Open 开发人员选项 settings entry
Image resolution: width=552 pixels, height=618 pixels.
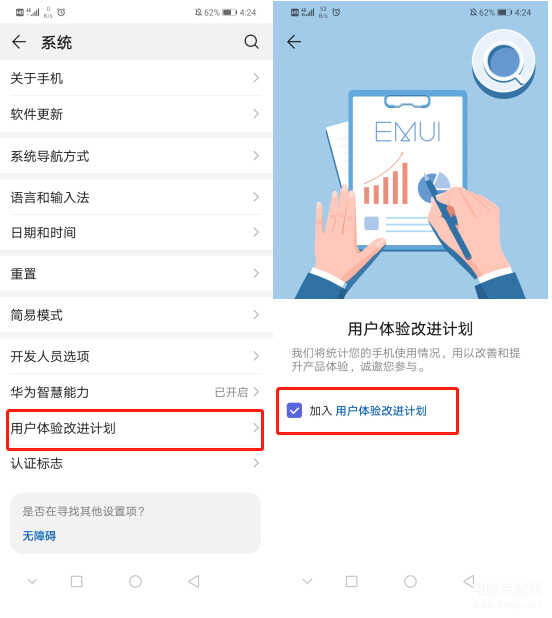coord(136,356)
